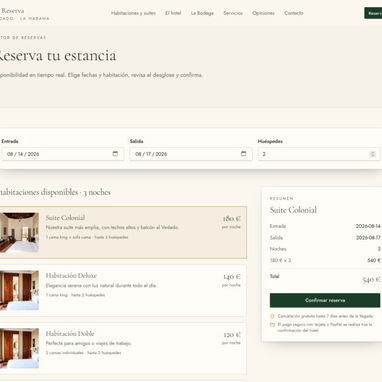
Task: Select the Suite Colonial room card
Action: point(123,232)
